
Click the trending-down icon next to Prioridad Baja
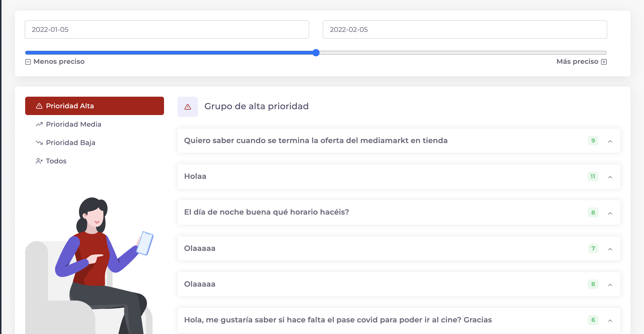[x=39, y=143]
